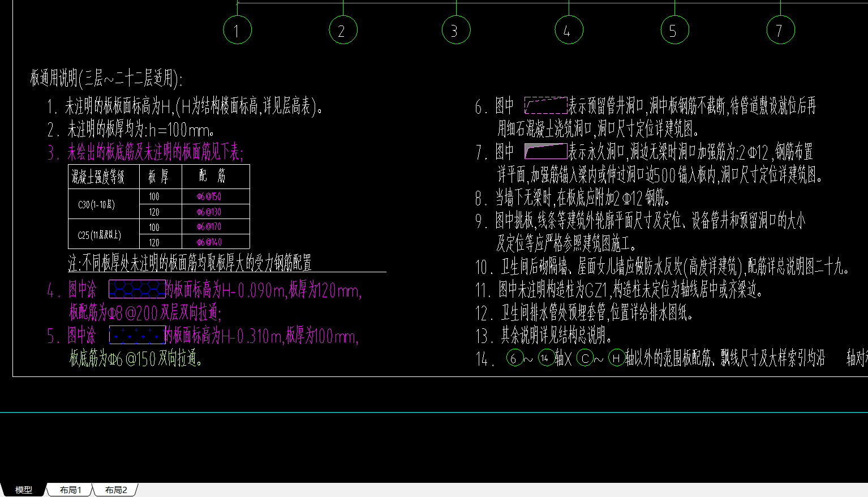Select axis grid bubble numbered 3

456,29
